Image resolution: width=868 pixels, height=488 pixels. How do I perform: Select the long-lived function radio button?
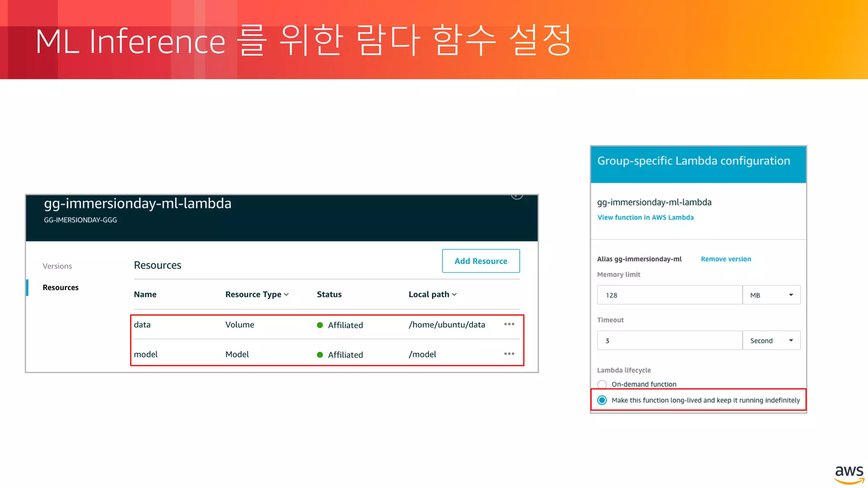coord(602,400)
